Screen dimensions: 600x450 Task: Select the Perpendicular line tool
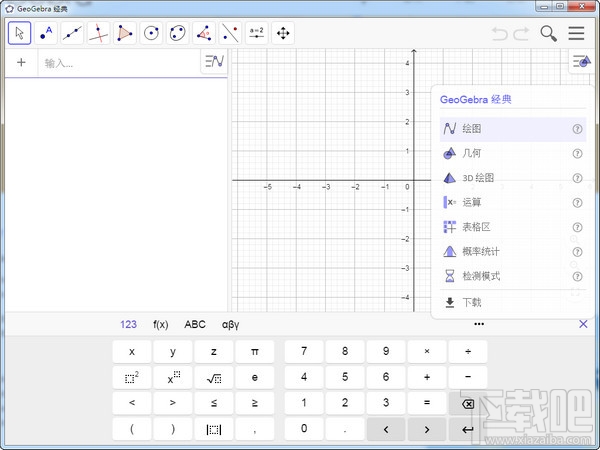tap(99, 33)
